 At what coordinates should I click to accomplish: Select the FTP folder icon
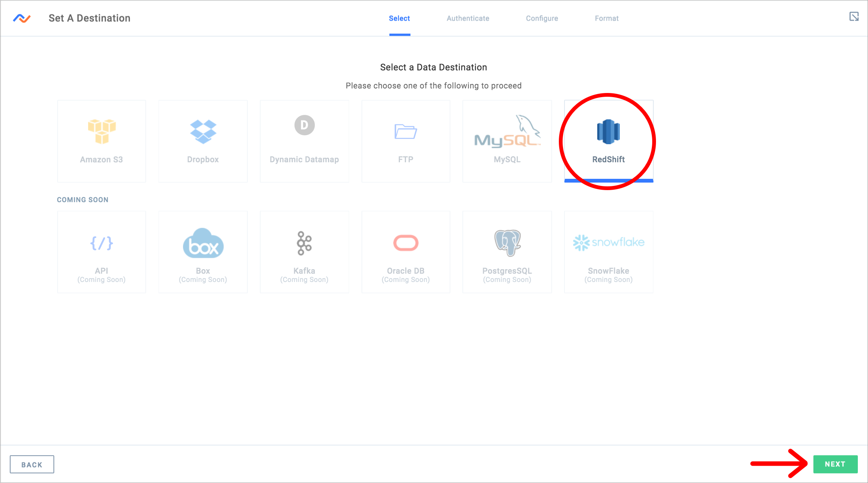(406, 131)
